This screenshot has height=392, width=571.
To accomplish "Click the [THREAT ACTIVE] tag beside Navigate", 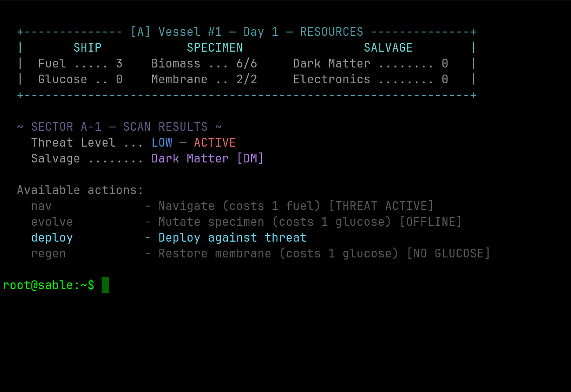I will (x=381, y=206).
